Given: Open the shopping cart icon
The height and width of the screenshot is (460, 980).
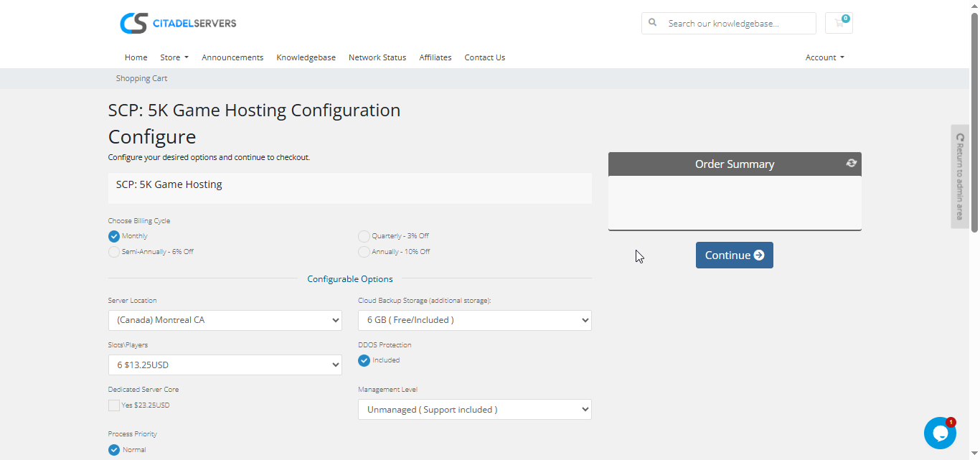Looking at the screenshot, I should click(x=839, y=23).
